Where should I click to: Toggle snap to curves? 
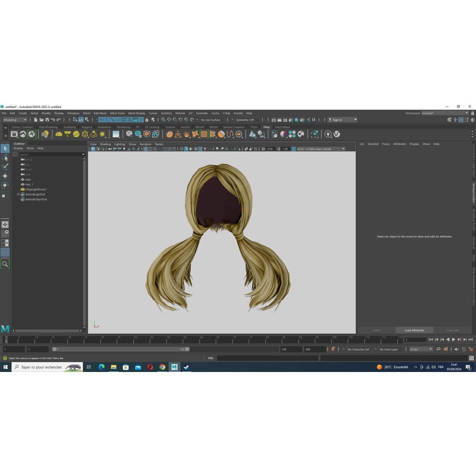coord(169,120)
